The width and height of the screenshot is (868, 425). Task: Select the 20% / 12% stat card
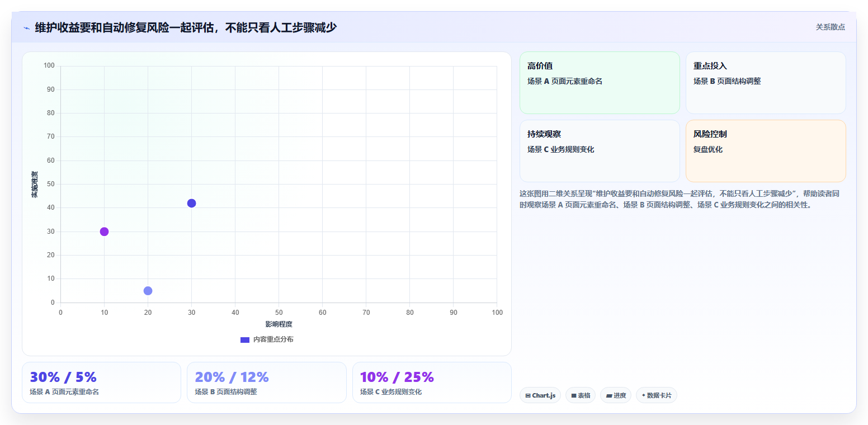[267, 382]
